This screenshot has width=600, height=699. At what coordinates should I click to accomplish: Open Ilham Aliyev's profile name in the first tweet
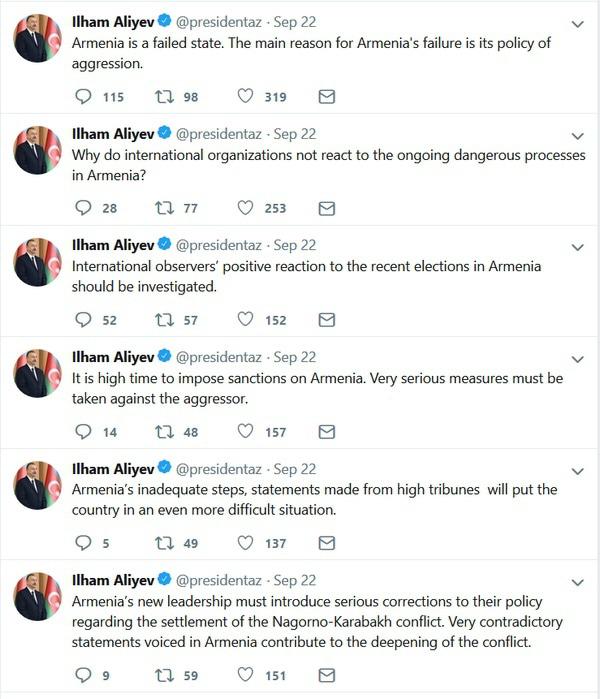112,22
